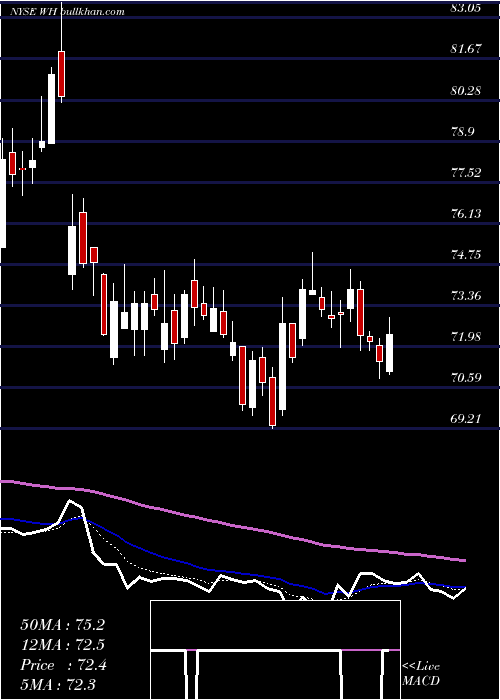Viewport: 500px width, 700px height.
Task: Click the <<Live MACD label
Action: pyautogui.click(x=421, y=673)
